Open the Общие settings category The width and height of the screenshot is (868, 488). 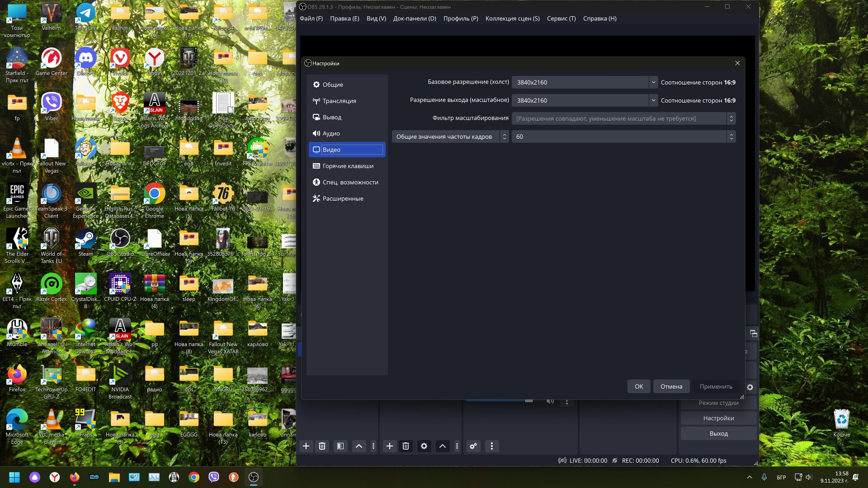click(x=333, y=84)
